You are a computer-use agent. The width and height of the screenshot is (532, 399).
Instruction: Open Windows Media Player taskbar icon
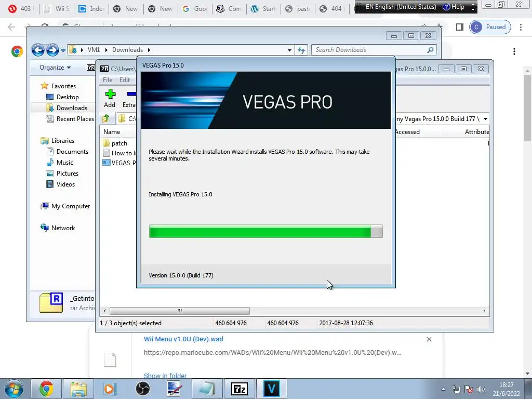[110, 389]
